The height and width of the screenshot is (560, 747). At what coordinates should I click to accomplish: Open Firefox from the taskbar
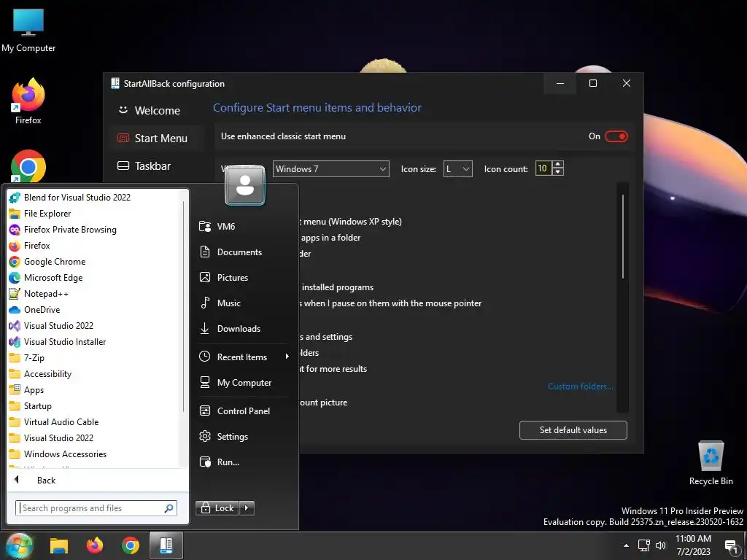point(95,545)
